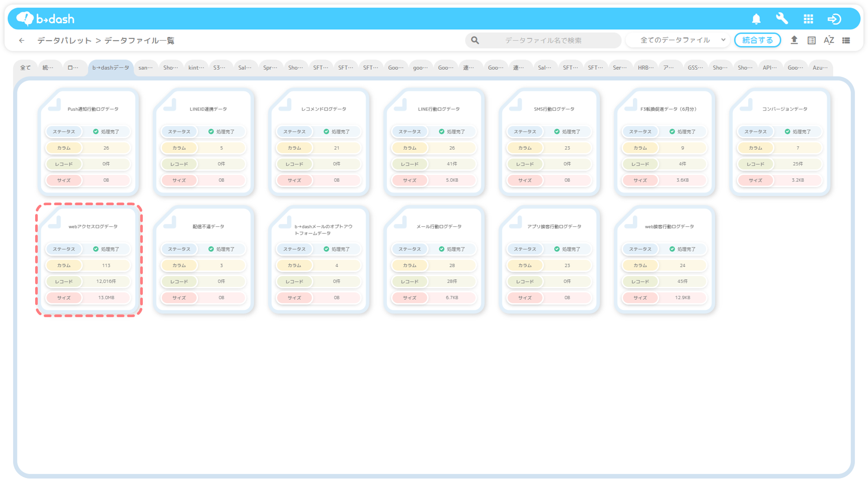This screenshot has width=868, height=488.
Task: Click file icon on レコメンドログデータ card
Action: pyautogui.click(x=285, y=104)
